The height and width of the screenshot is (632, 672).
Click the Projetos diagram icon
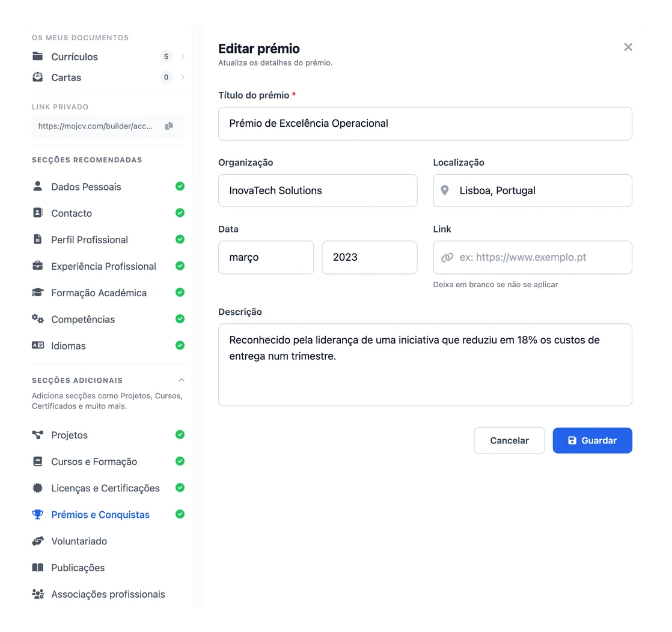click(38, 435)
